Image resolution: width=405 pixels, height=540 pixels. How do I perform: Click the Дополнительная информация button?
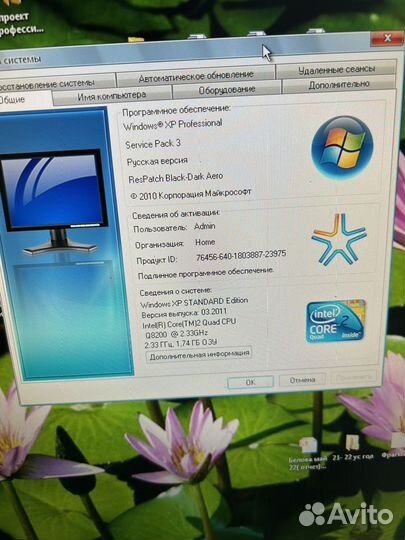pos(199,354)
